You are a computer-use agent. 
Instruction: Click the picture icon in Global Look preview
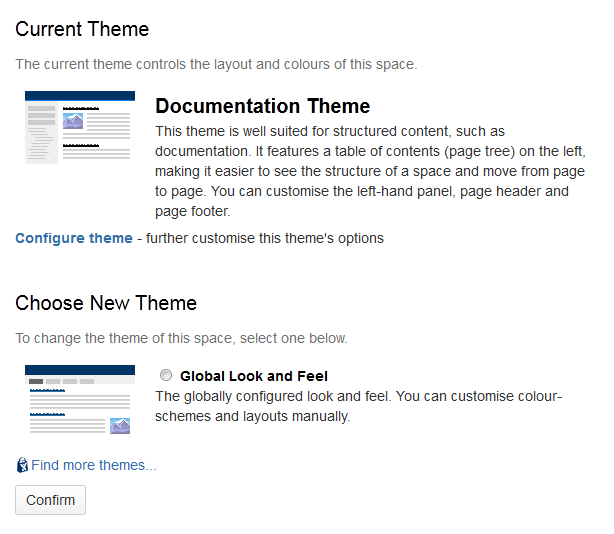click(120, 426)
